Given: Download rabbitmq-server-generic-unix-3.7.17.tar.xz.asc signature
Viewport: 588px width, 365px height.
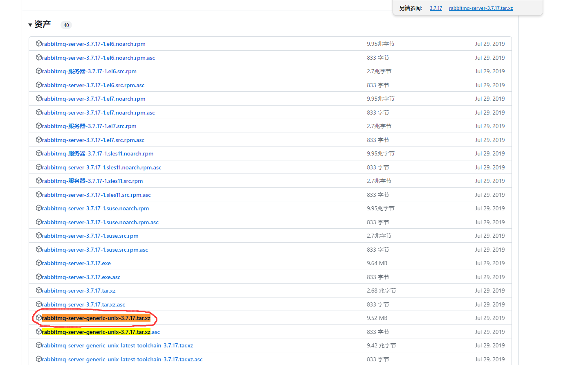Looking at the screenshot, I should (x=101, y=332).
